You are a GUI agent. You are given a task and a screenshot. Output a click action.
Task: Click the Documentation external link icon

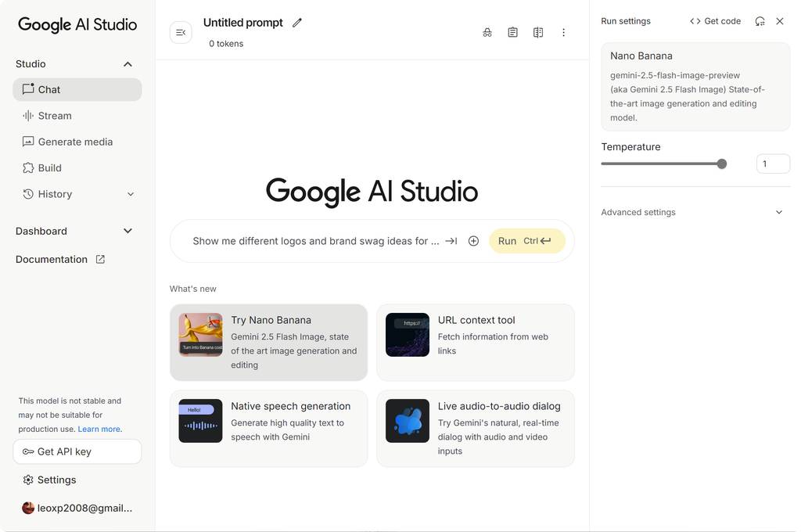click(x=100, y=259)
